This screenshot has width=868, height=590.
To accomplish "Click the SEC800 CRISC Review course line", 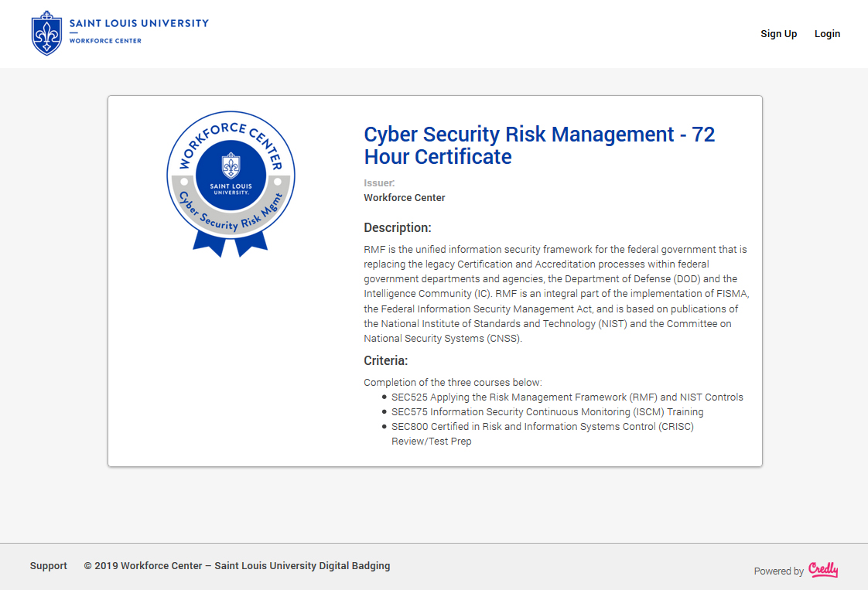I will coord(542,434).
